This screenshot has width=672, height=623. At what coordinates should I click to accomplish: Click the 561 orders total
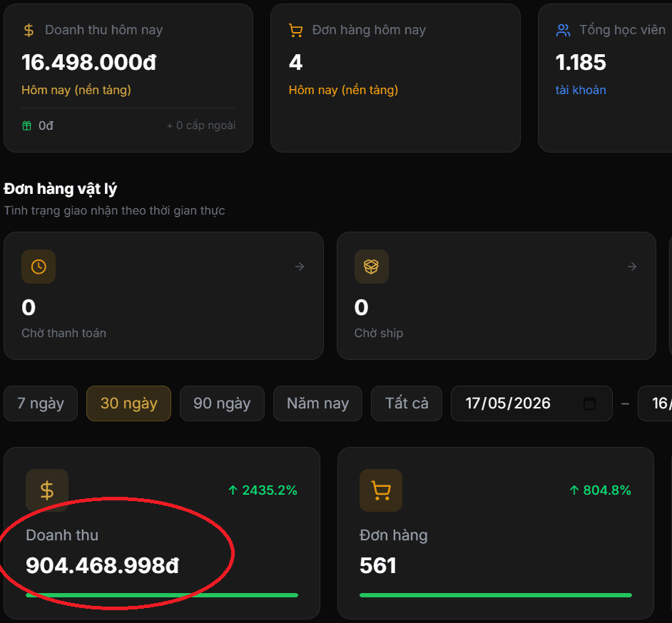coord(378,566)
